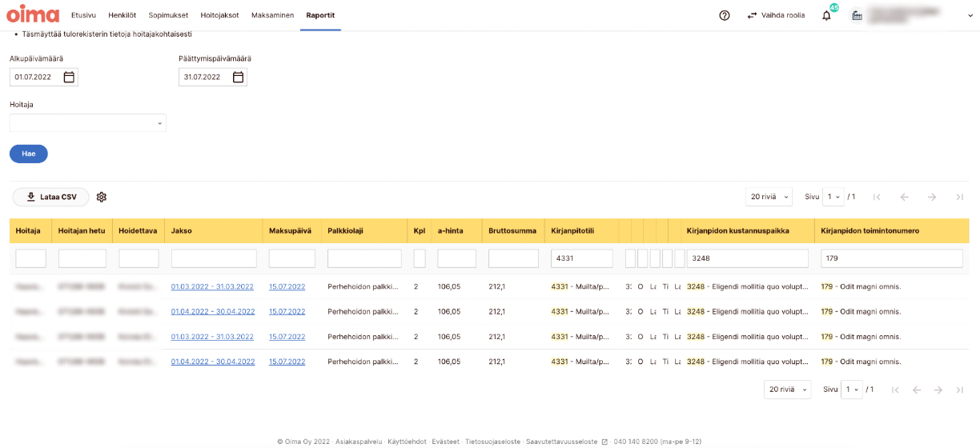Click the Hae search button

click(29, 154)
